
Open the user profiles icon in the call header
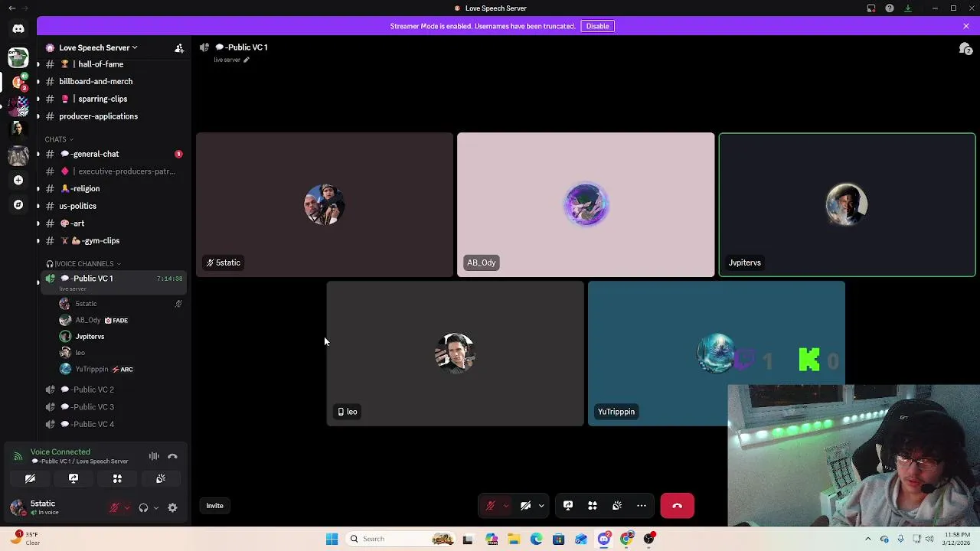coord(966,48)
